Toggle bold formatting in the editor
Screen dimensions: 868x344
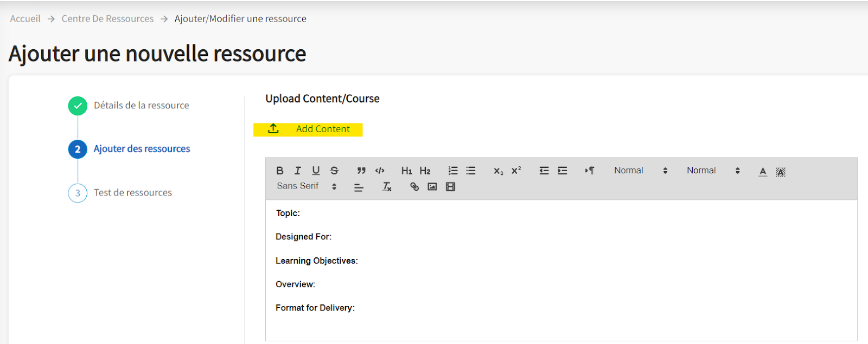280,171
